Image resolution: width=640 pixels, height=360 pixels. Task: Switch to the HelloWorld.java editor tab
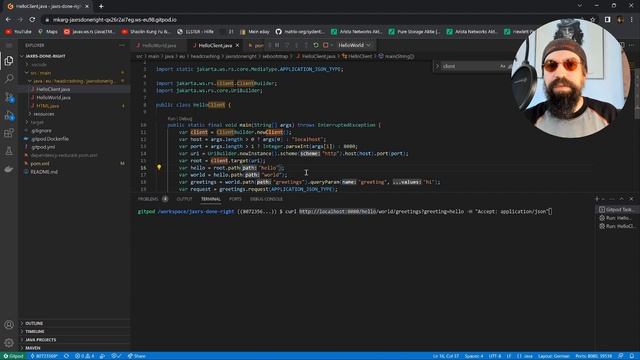coord(159,45)
